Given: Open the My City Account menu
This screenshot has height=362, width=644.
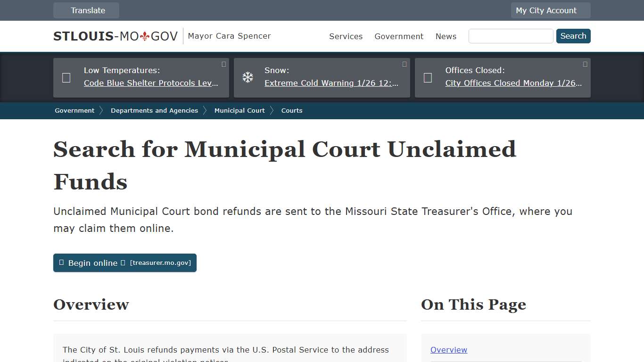Looking at the screenshot, I should tap(550, 10).
